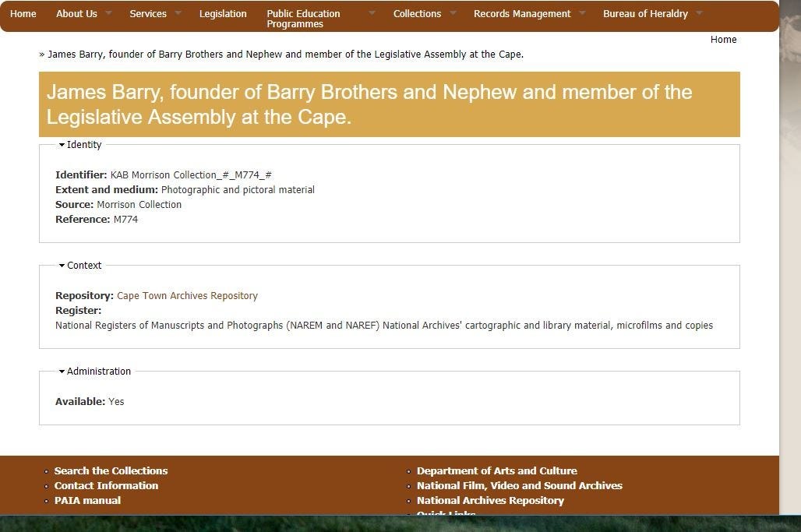The height and width of the screenshot is (532, 801).
Task: Select the identifier text KAB Morrison Collection_#_M774_#
Action: click(x=191, y=175)
